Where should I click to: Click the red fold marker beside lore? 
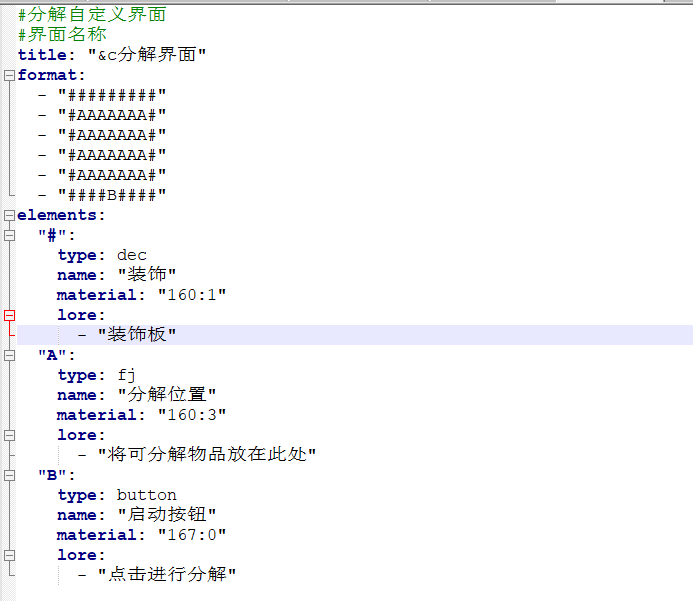9,315
